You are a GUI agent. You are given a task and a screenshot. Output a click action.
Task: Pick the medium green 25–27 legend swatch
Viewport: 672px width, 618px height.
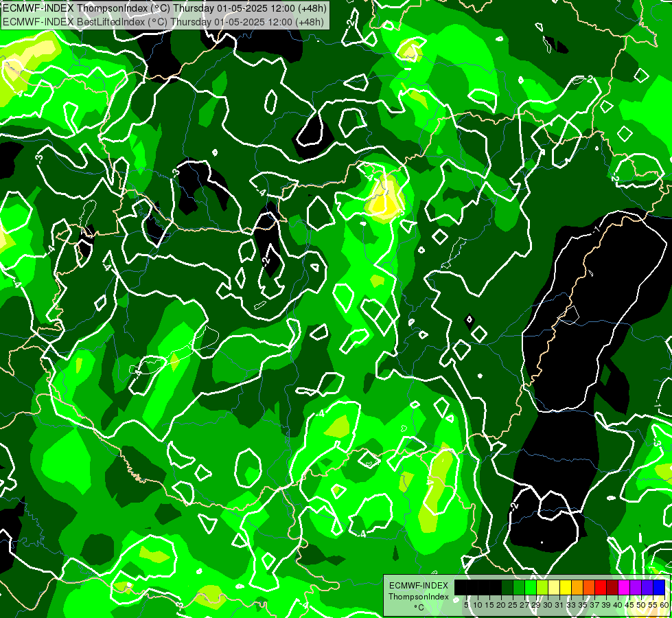click(x=519, y=588)
